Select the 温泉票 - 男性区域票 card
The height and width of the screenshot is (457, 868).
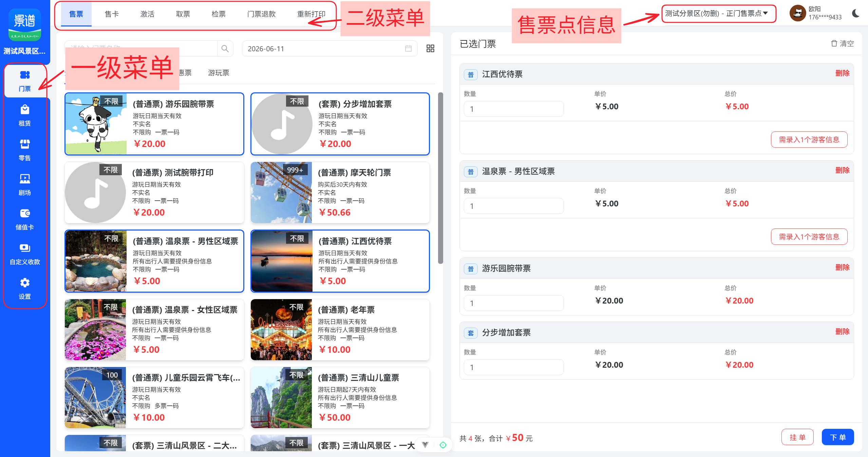click(x=154, y=261)
